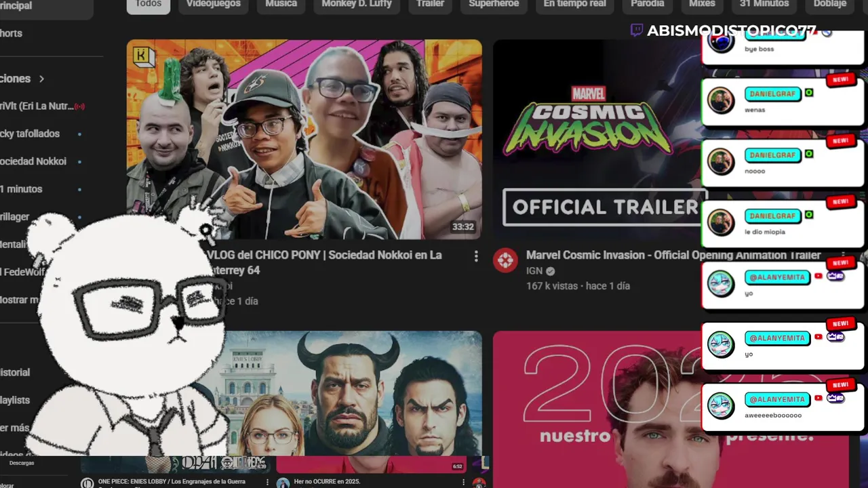Open ONE PIECE: ENIES LOBBY video title
The width and height of the screenshot is (868, 488).
[x=172, y=481]
